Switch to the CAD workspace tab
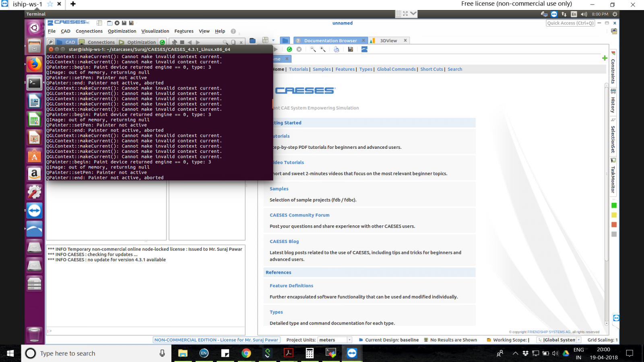644x362 pixels. click(x=66, y=42)
